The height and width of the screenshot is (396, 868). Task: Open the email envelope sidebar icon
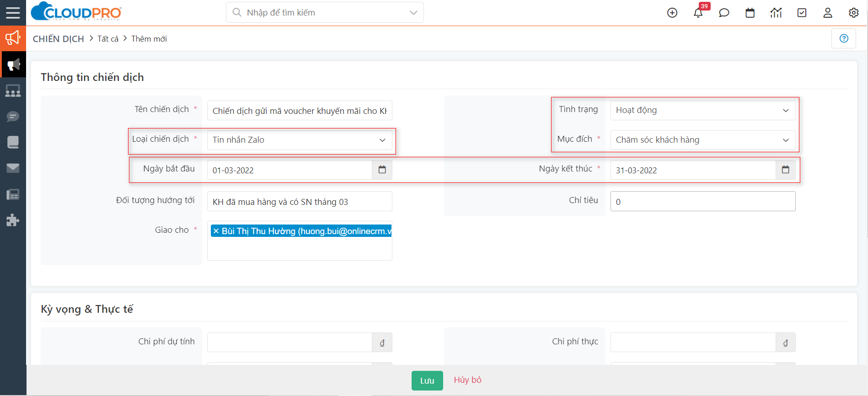tap(13, 168)
